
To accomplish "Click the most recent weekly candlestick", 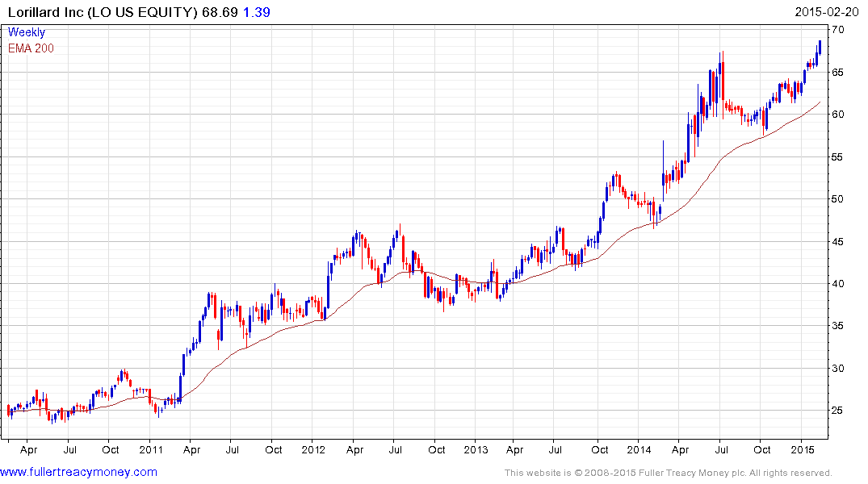I will point(820,48).
